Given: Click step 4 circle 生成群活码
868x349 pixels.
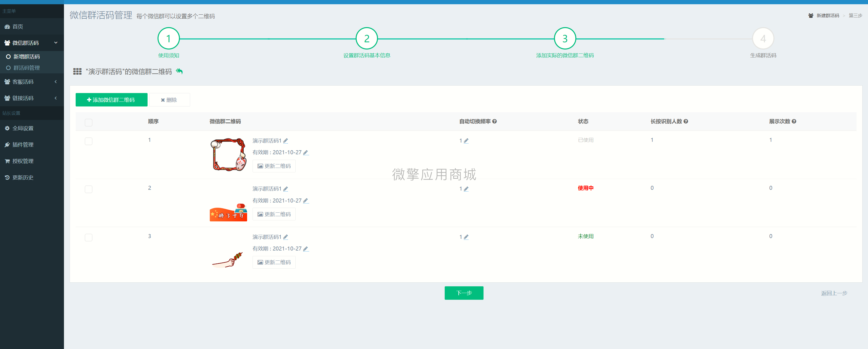Looking at the screenshot, I should coord(763,38).
